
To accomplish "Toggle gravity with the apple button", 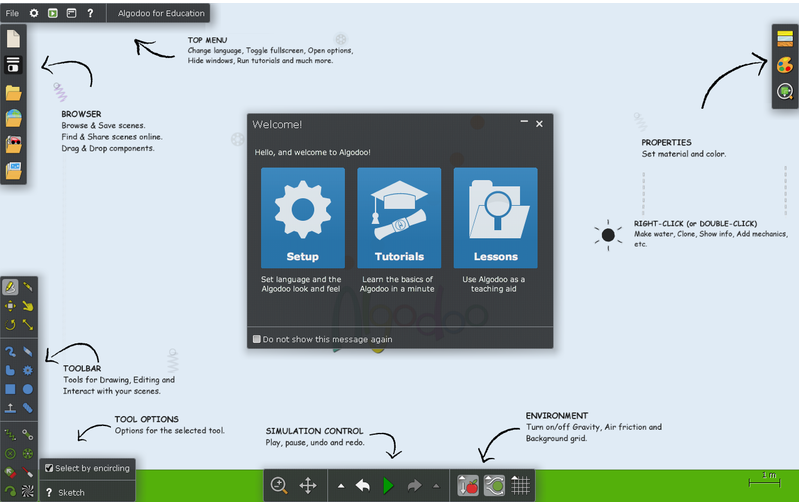I will pyautogui.click(x=468, y=485).
